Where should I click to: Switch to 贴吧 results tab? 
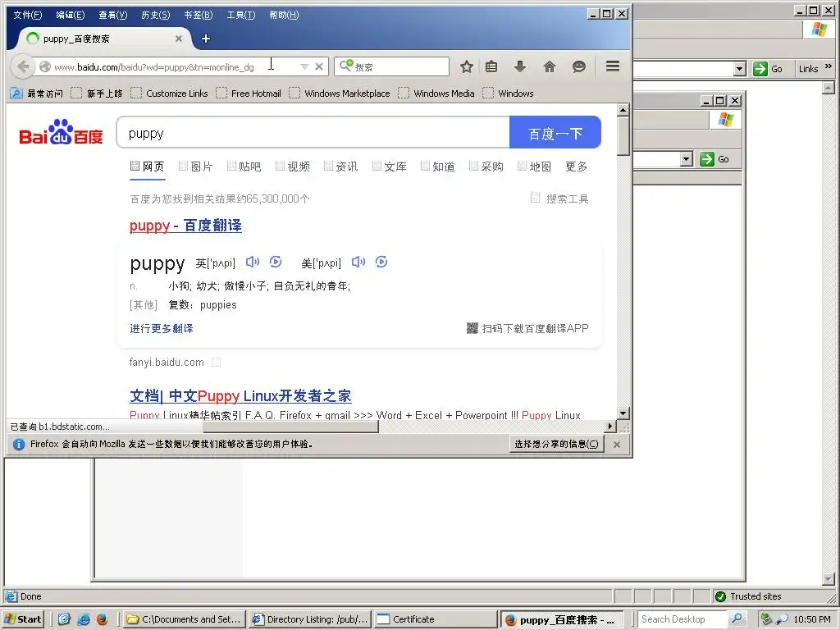[x=244, y=167]
